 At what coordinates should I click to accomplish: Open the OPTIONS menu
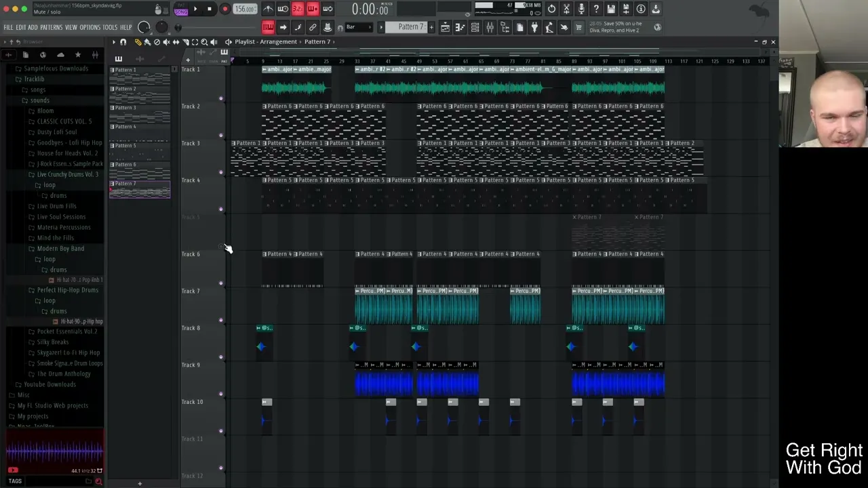click(x=90, y=27)
